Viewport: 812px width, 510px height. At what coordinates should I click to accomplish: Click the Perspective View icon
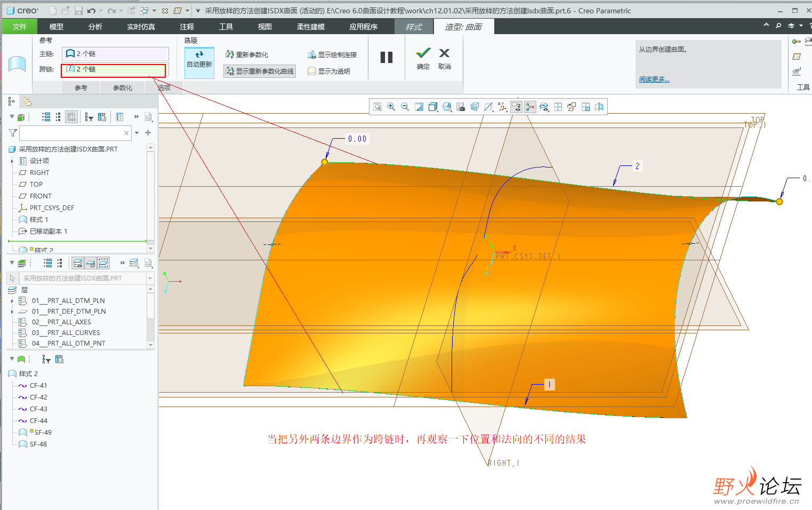[475, 107]
